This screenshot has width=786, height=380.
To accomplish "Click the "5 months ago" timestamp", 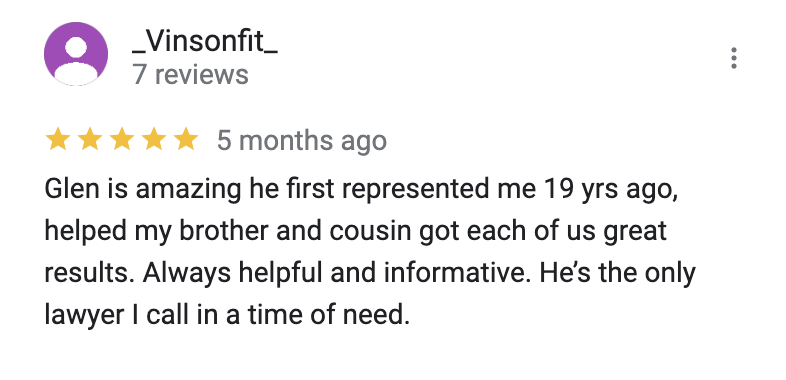I will pos(302,140).
